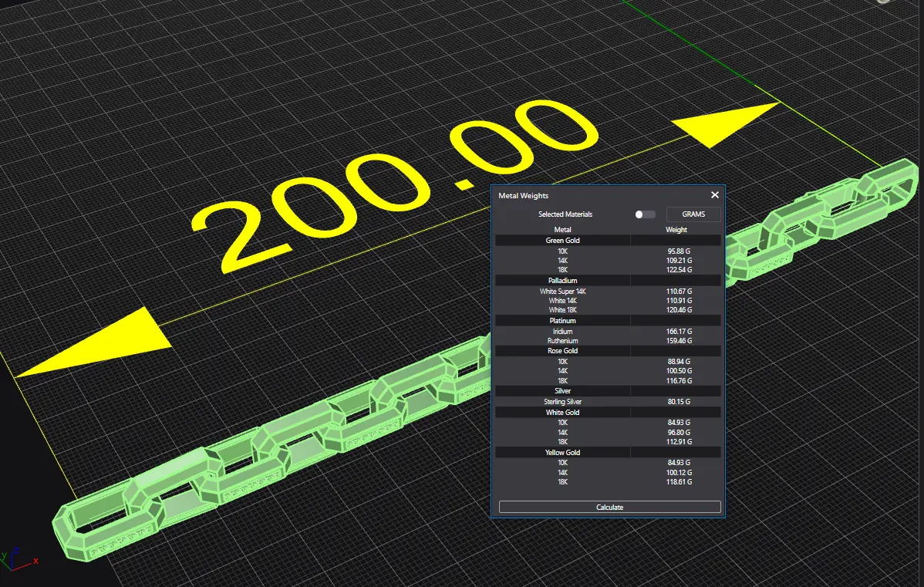Select the White 18K palladium row

[608, 310]
